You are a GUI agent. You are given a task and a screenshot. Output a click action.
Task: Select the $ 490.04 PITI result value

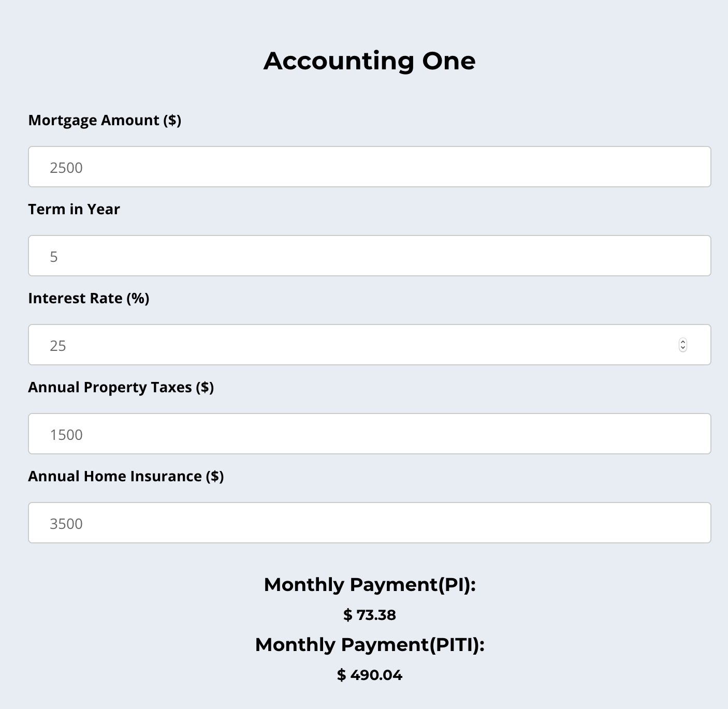tap(370, 675)
